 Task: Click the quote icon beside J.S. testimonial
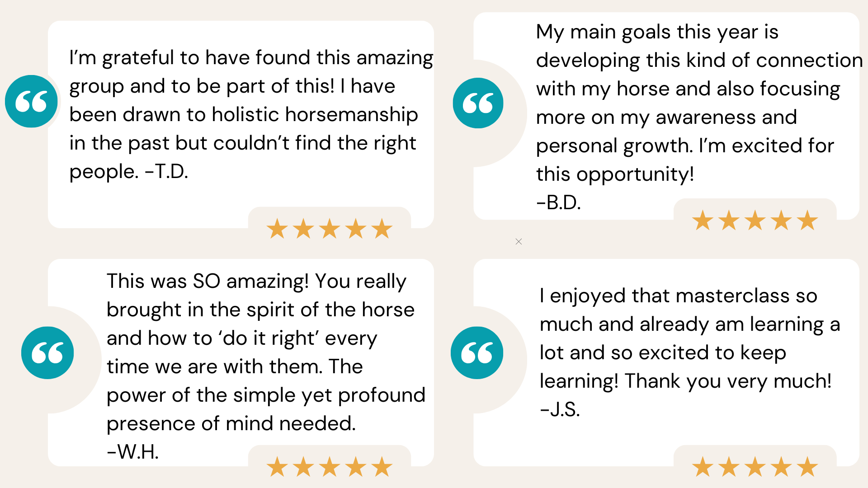(477, 352)
